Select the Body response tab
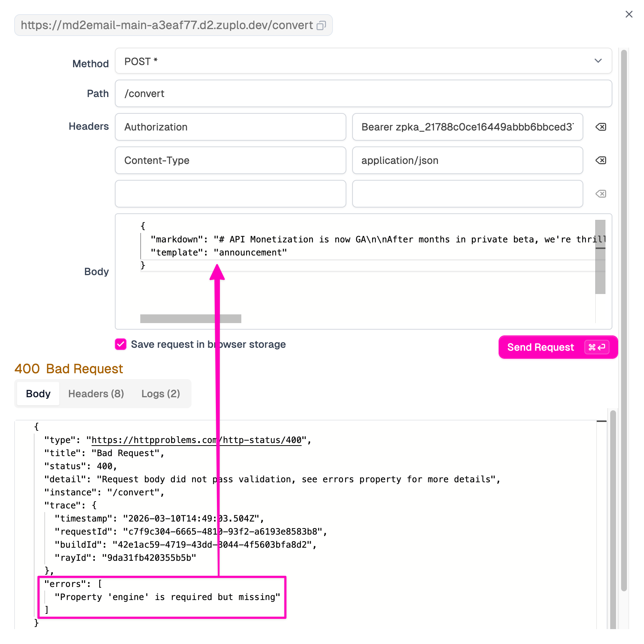 [x=38, y=394]
